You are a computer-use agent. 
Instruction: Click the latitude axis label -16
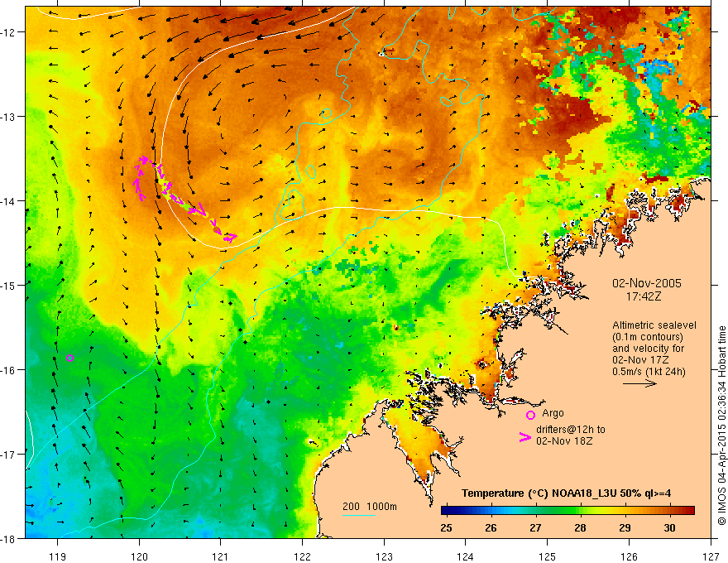pos(9,370)
